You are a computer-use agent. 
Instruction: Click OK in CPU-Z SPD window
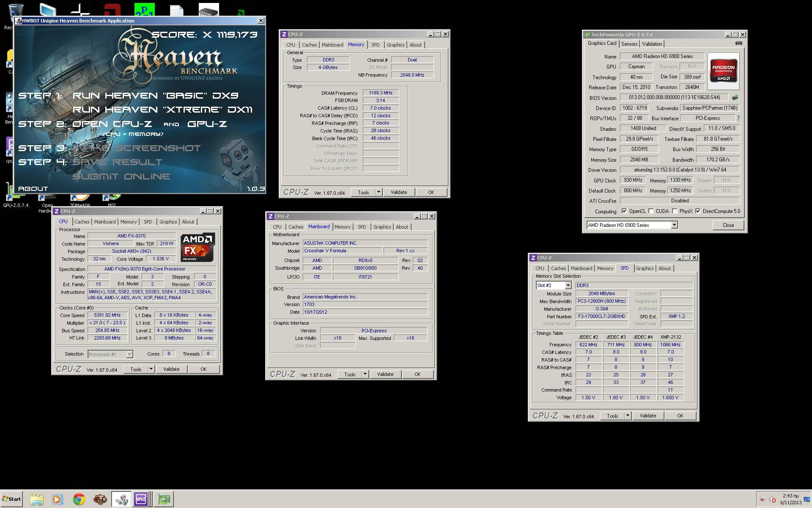[x=680, y=416]
